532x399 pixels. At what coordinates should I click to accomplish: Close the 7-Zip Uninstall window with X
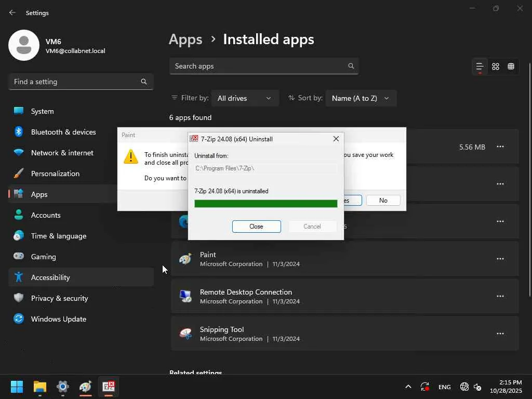[x=336, y=139]
